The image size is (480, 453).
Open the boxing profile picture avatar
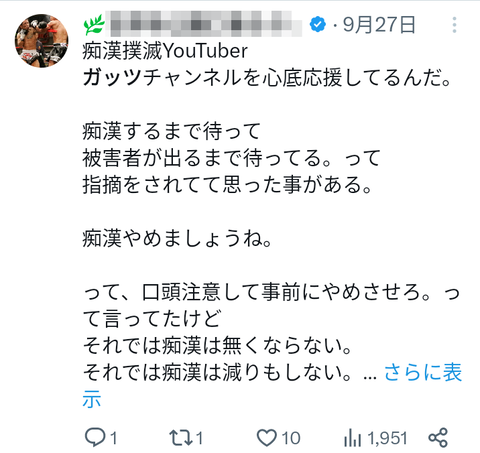pyautogui.click(x=42, y=41)
